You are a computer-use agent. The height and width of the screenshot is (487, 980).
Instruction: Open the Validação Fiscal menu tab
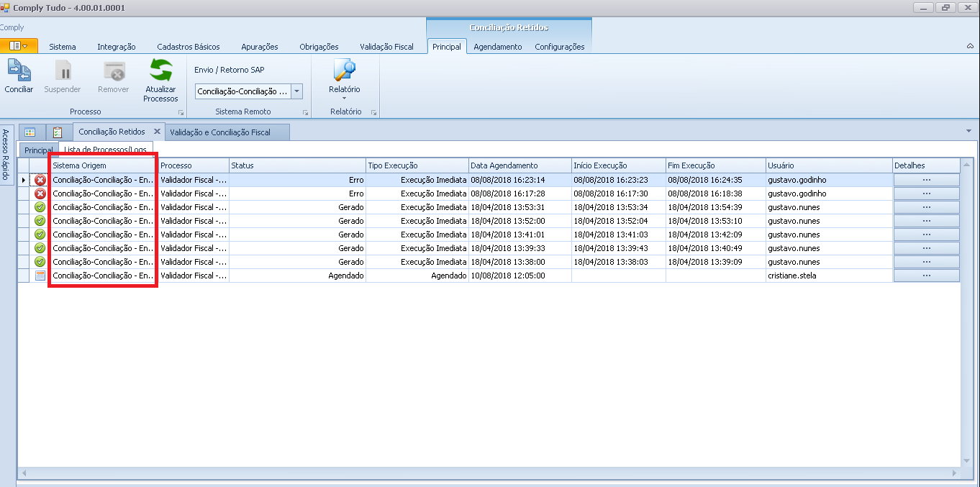(386, 47)
